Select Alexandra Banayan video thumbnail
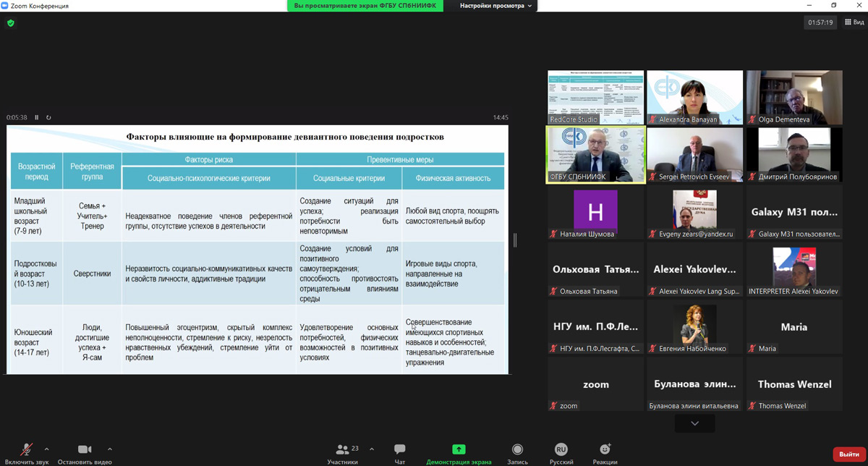Viewport: 868px width, 466px height. [694, 97]
